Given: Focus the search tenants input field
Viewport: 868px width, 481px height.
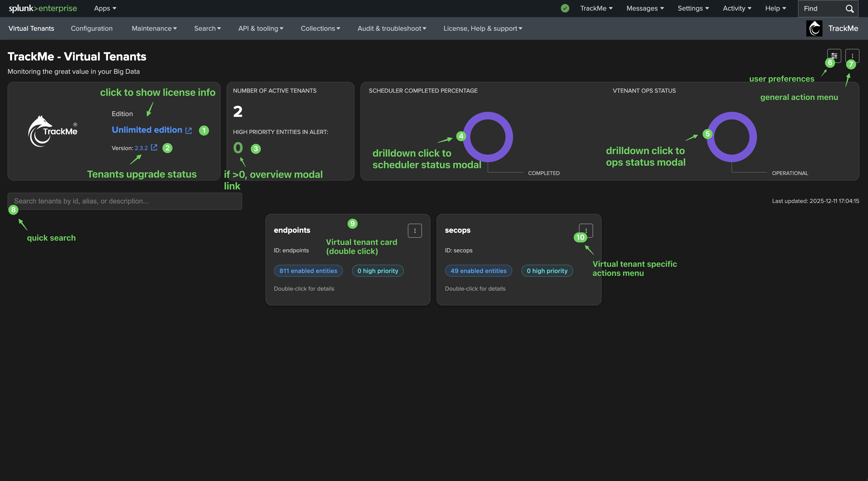Looking at the screenshot, I should click(125, 201).
